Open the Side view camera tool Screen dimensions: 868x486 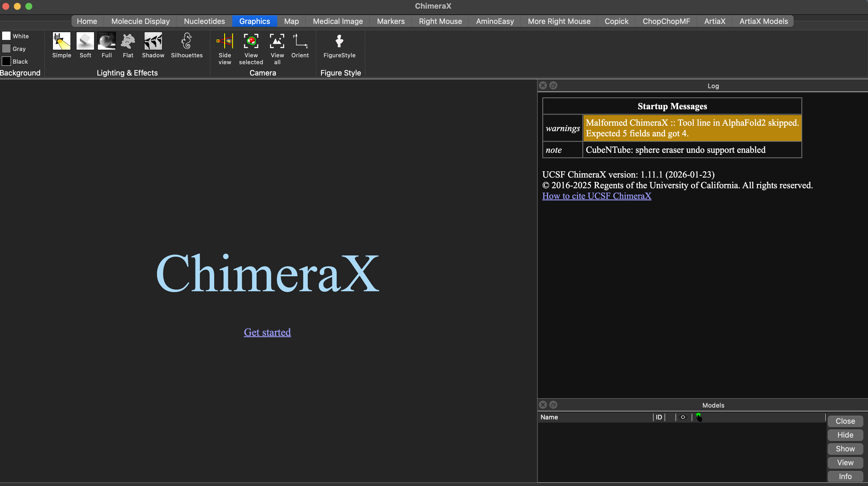pos(225,49)
